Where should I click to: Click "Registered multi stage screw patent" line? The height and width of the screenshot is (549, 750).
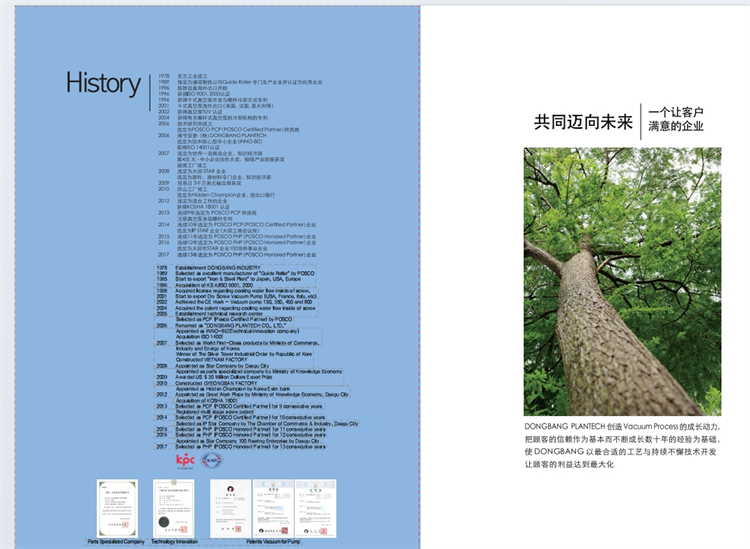point(215,412)
